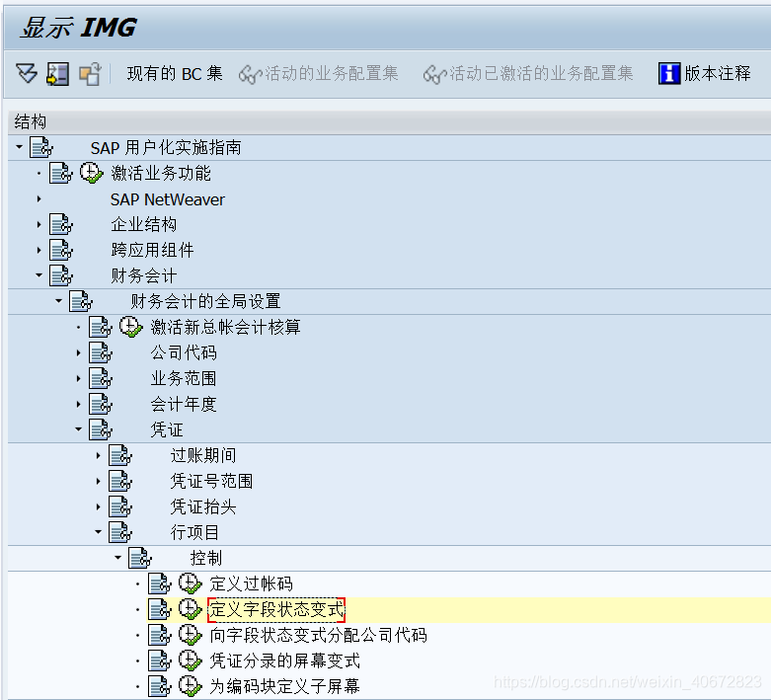Viewport: 771px width, 700px height.
Task: Execute activity clock icon for 激活业务功能
Action: coord(92,173)
